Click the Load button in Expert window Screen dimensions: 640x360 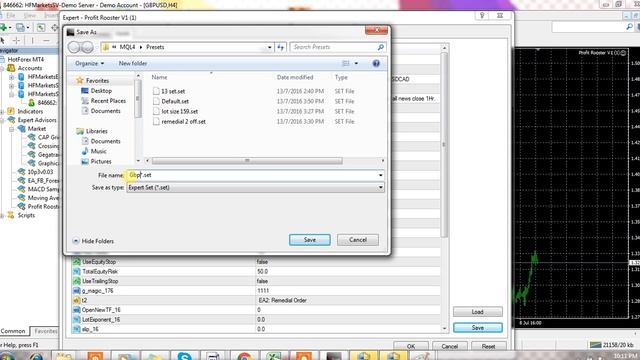pos(478,312)
